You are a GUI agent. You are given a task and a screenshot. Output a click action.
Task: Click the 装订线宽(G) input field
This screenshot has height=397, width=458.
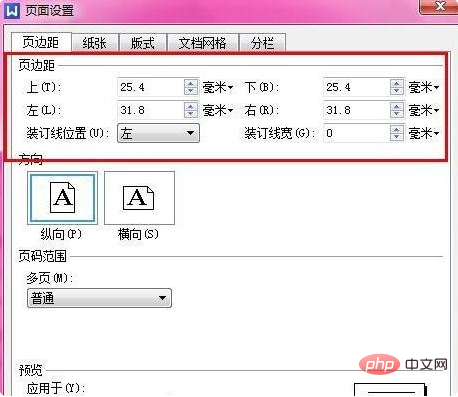356,133
